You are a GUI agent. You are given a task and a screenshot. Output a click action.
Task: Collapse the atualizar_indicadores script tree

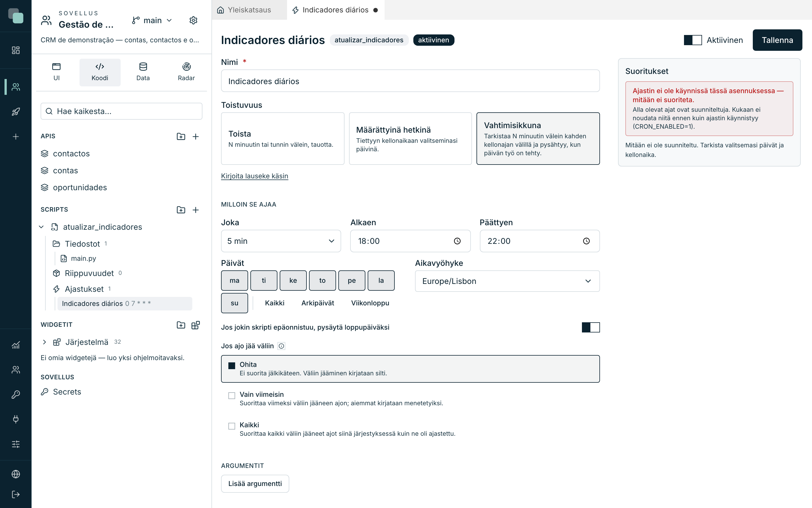pos(41,227)
